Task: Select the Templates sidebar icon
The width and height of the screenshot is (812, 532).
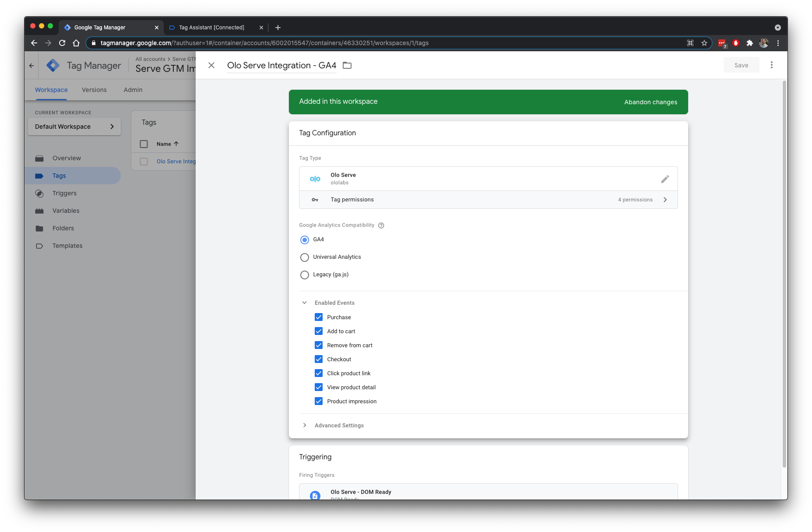Action: pyautogui.click(x=40, y=246)
